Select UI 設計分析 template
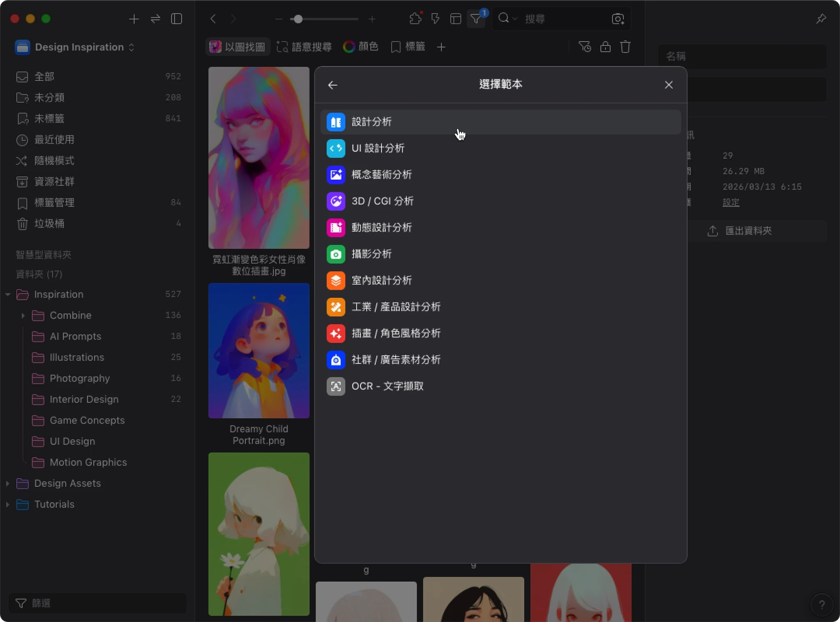Viewport: 840px width, 622px height. [x=378, y=148]
